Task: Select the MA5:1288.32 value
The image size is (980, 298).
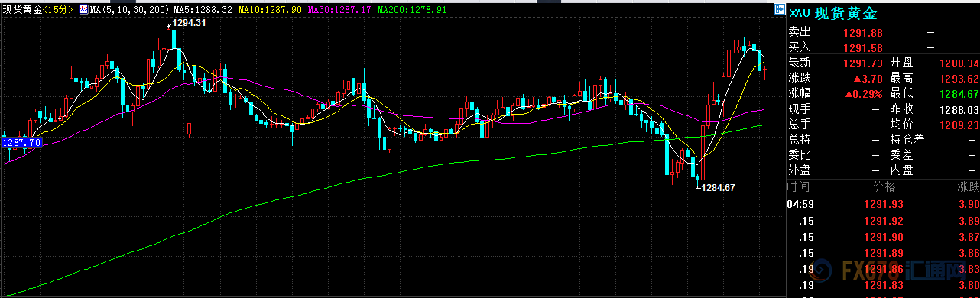Action: tap(203, 11)
